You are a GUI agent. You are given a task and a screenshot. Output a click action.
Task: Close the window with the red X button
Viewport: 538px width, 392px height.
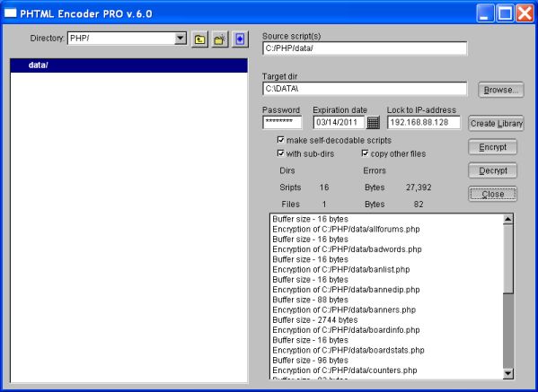[525, 13]
